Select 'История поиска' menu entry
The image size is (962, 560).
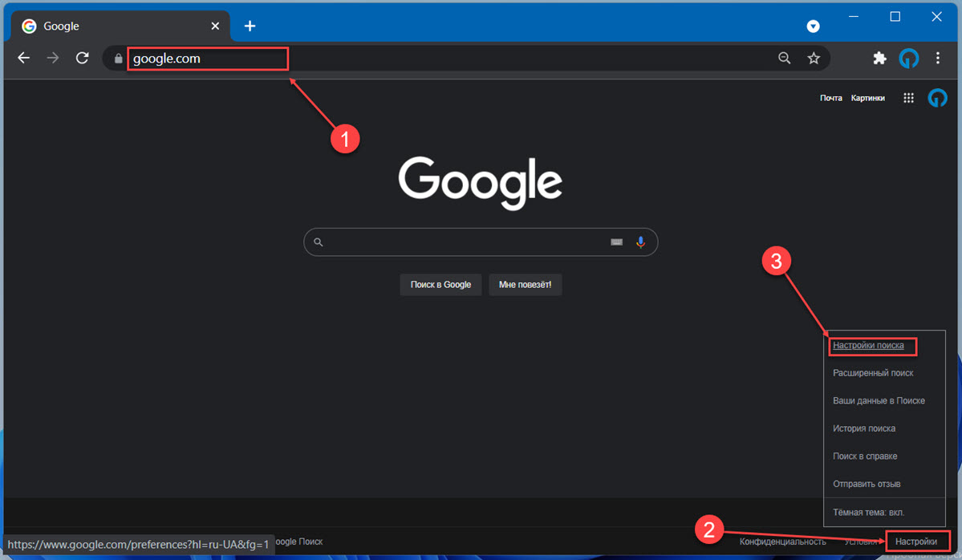864,428
